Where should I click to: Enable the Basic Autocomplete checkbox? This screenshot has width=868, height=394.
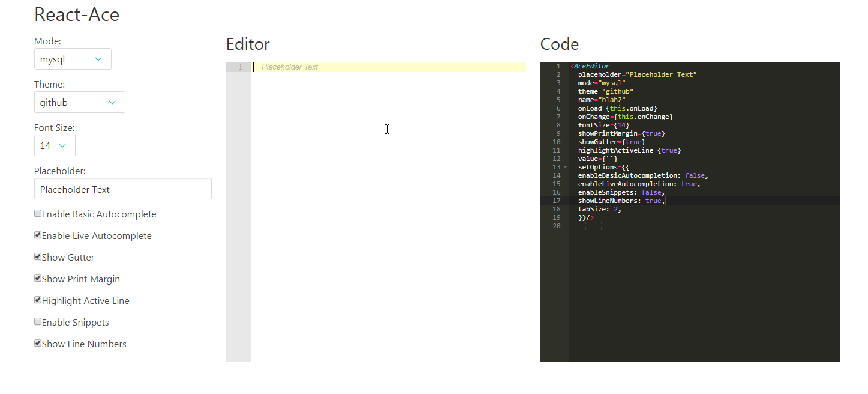(38, 213)
